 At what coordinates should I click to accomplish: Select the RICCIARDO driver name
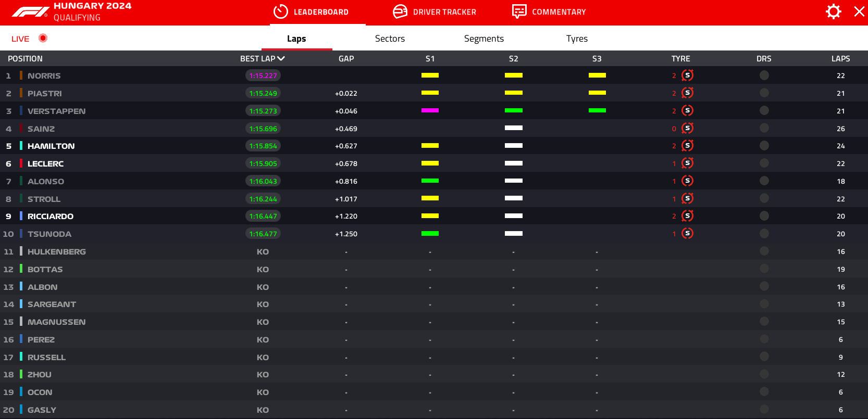click(x=51, y=217)
